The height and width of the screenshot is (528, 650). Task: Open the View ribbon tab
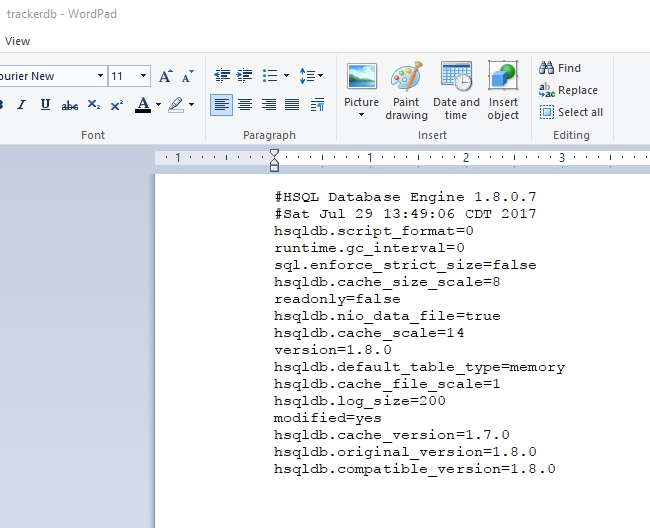pyautogui.click(x=17, y=41)
